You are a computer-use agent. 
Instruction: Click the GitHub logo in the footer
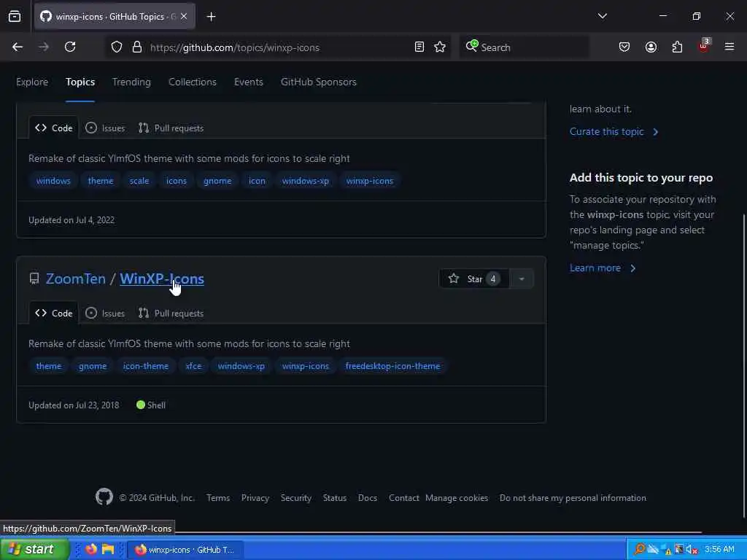104,497
